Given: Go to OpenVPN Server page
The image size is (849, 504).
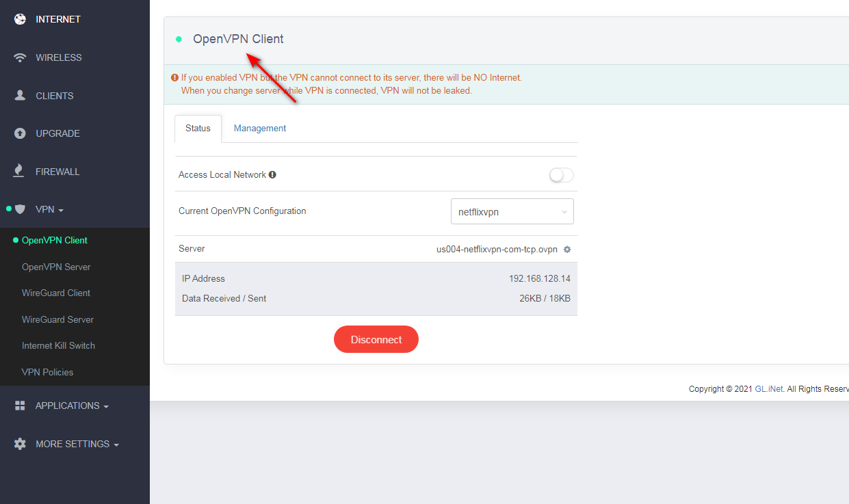Looking at the screenshot, I should click(56, 267).
